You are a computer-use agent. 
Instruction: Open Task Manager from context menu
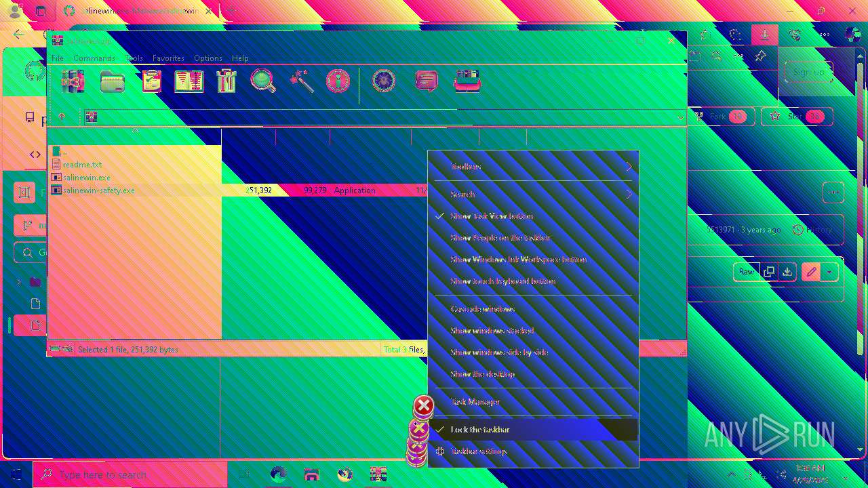click(533, 402)
